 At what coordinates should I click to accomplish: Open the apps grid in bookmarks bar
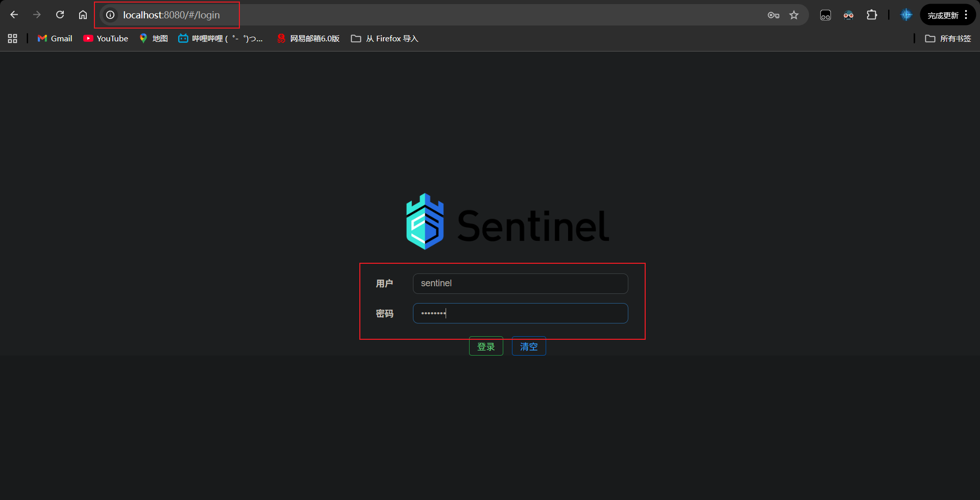pos(13,39)
